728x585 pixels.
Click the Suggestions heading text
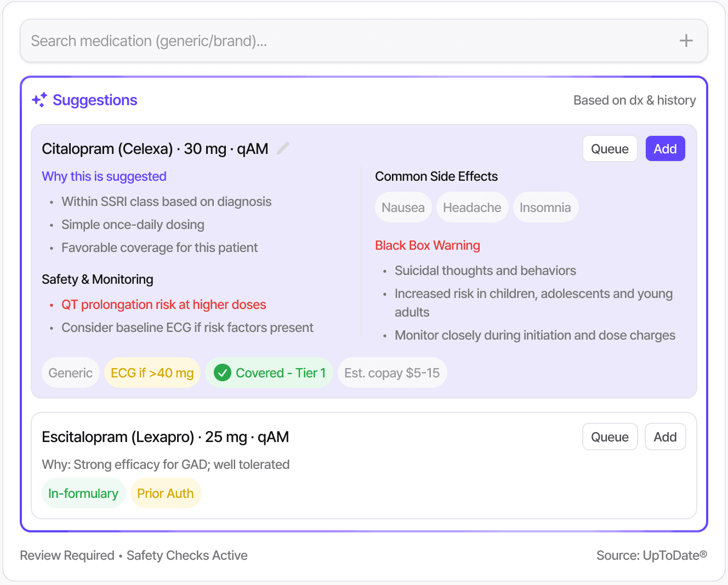coord(95,100)
